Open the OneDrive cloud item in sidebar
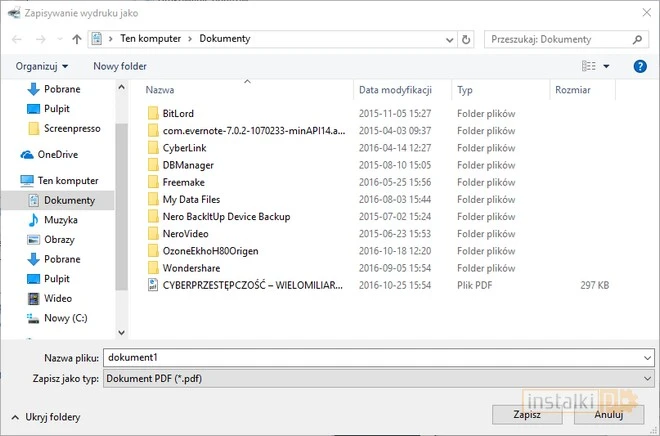660x436 pixels. (57, 155)
